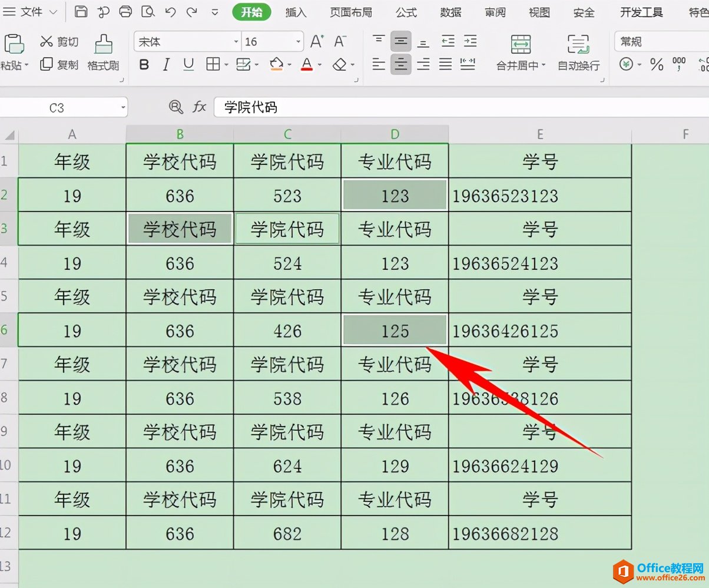Toggle Align Left for the cell
709x588 pixels.
(x=379, y=64)
